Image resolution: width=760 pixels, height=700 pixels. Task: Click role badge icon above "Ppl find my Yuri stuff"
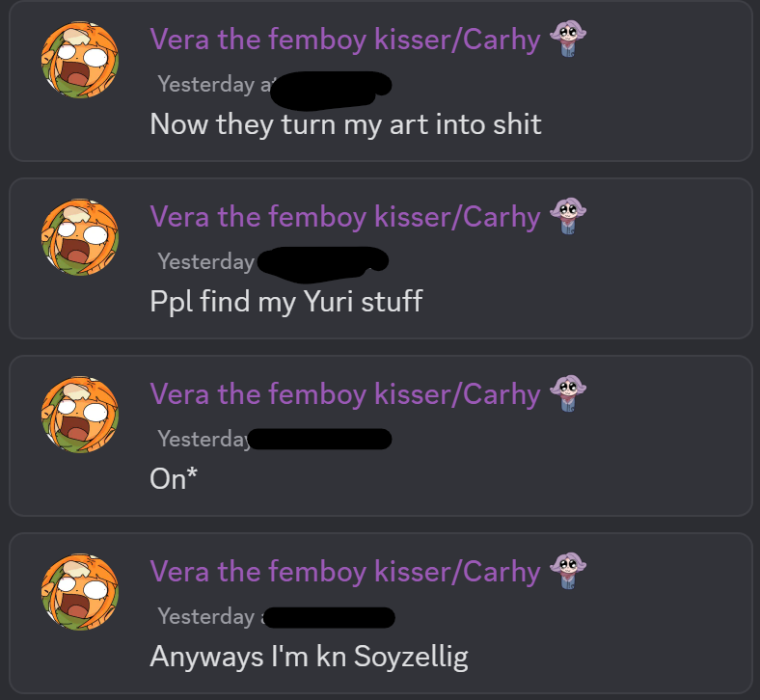568,218
